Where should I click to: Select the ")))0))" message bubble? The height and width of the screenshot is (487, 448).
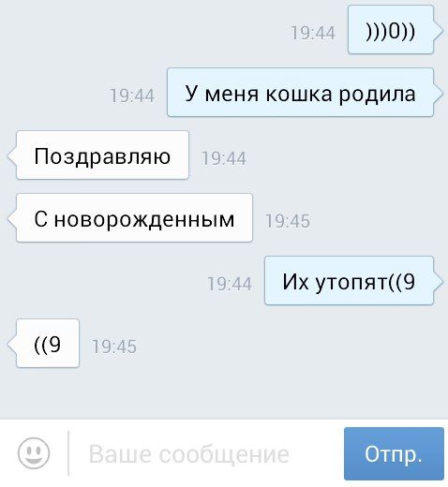391,30
